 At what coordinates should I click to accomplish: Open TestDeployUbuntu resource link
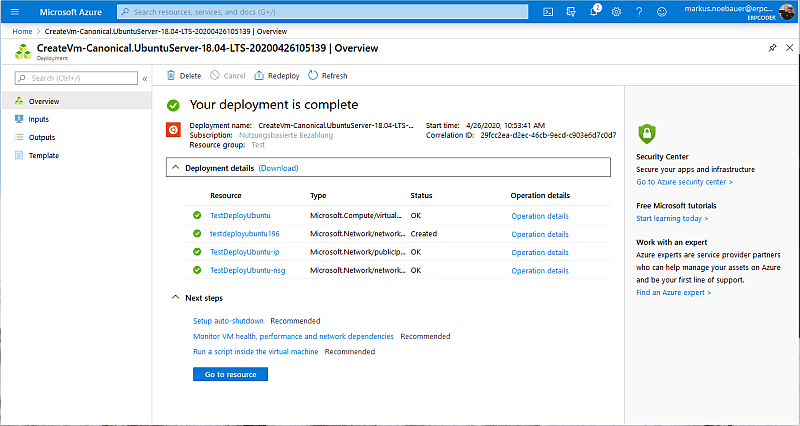click(x=240, y=215)
